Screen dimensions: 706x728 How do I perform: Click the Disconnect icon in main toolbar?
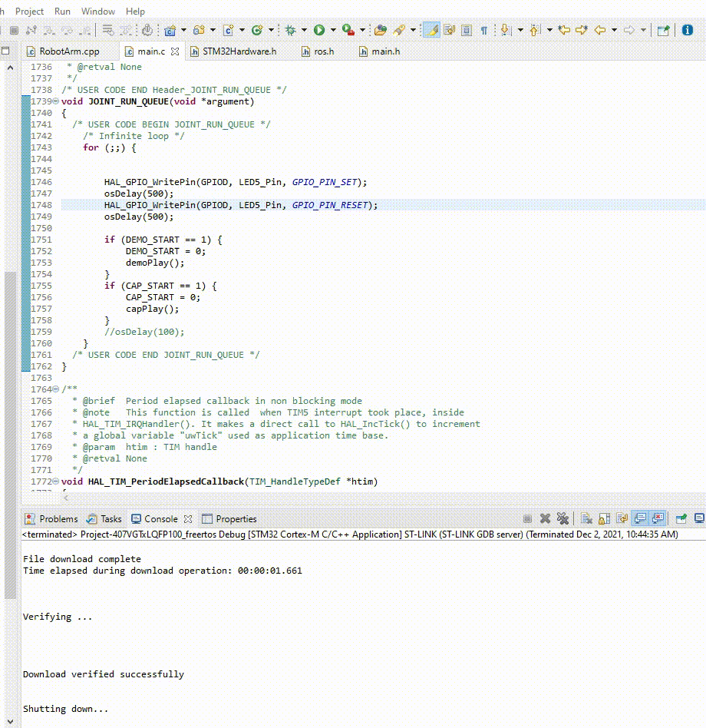(31, 31)
